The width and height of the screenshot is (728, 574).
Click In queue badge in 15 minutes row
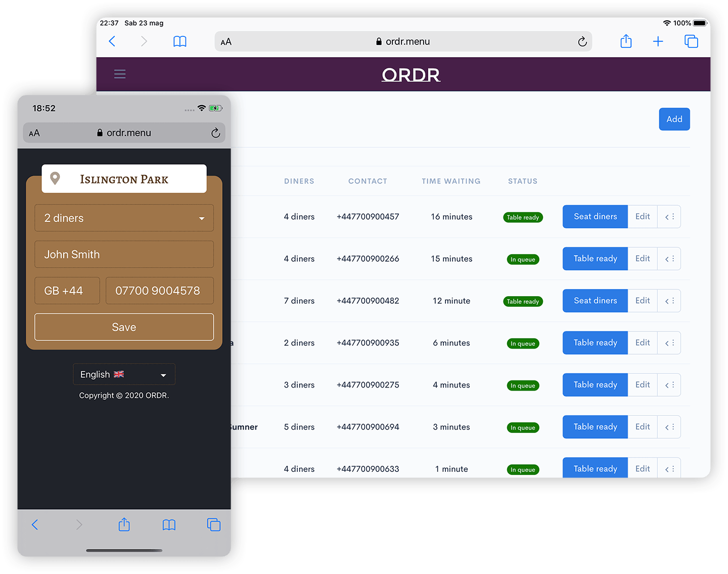[523, 259]
